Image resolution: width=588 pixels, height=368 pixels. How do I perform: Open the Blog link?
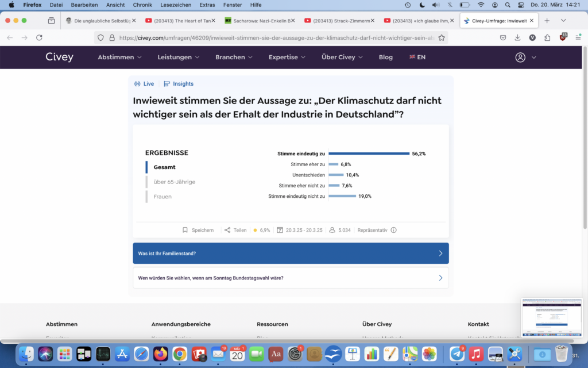(x=386, y=57)
